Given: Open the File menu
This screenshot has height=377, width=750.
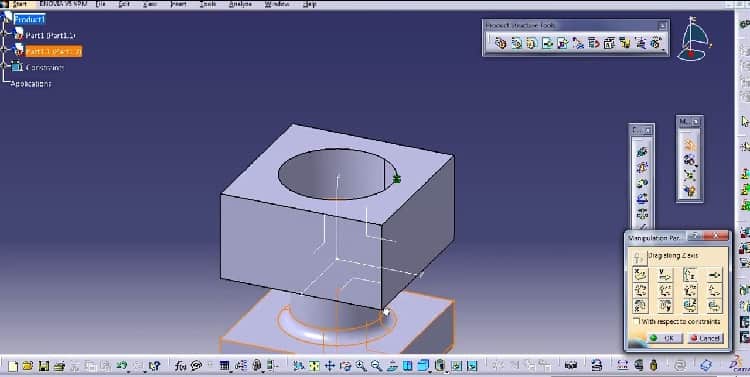Looking at the screenshot, I should pos(100,4).
